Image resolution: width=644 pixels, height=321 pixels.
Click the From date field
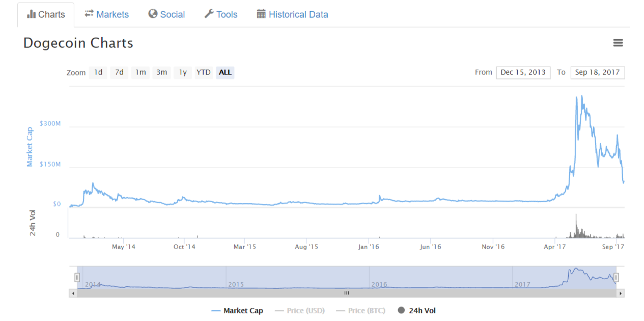[523, 72]
